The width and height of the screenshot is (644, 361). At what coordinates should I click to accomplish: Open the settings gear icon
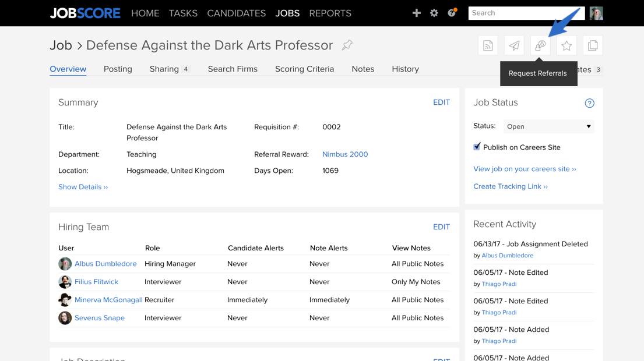click(x=434, y=13)
